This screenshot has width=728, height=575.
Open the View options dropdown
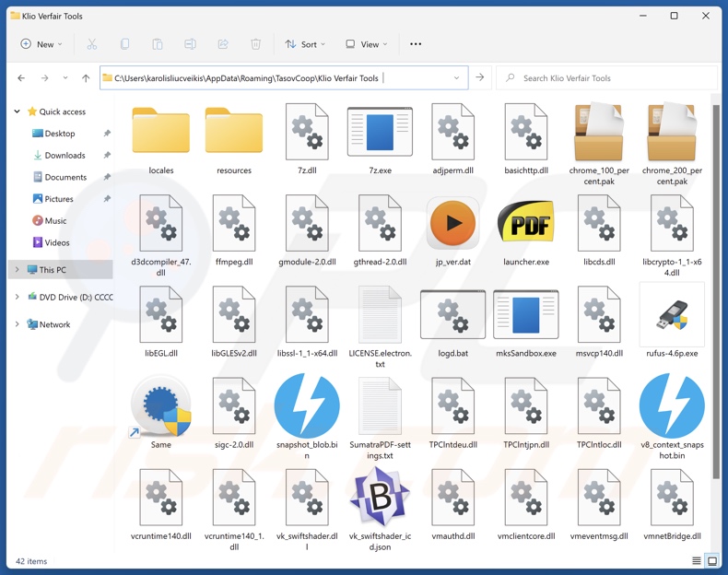[x=367, y=44]
